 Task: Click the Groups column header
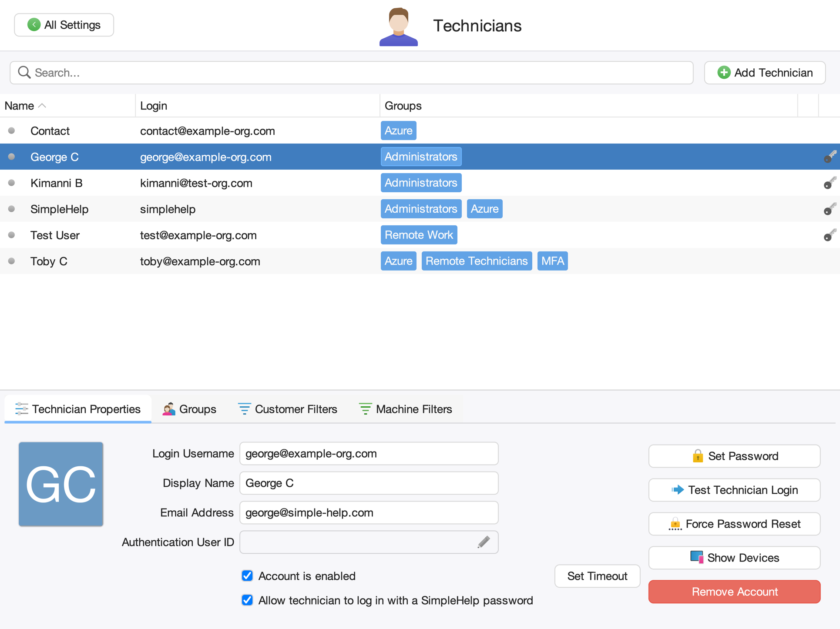[589, 106]
